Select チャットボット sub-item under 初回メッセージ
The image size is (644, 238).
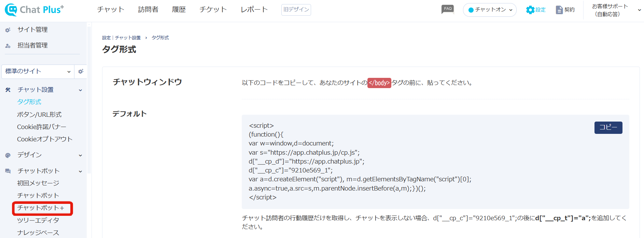click(38, 195)
